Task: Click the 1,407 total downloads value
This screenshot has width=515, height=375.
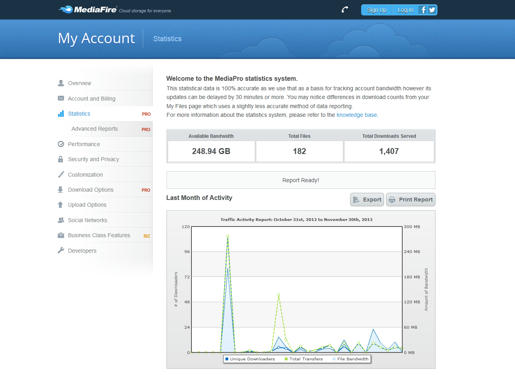Action: coord(389,151)
